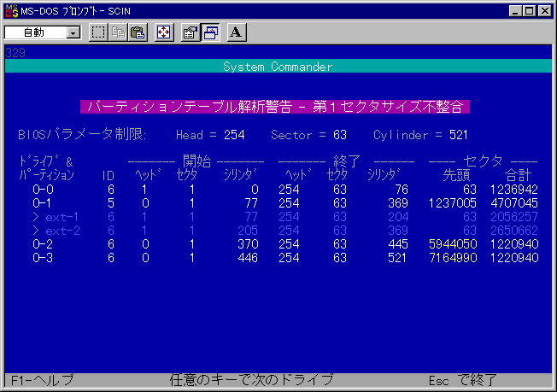The width and height of the screenshot is (557, 392).
Task: Close the MS-DOS prompt window
Action: point(545,11)
